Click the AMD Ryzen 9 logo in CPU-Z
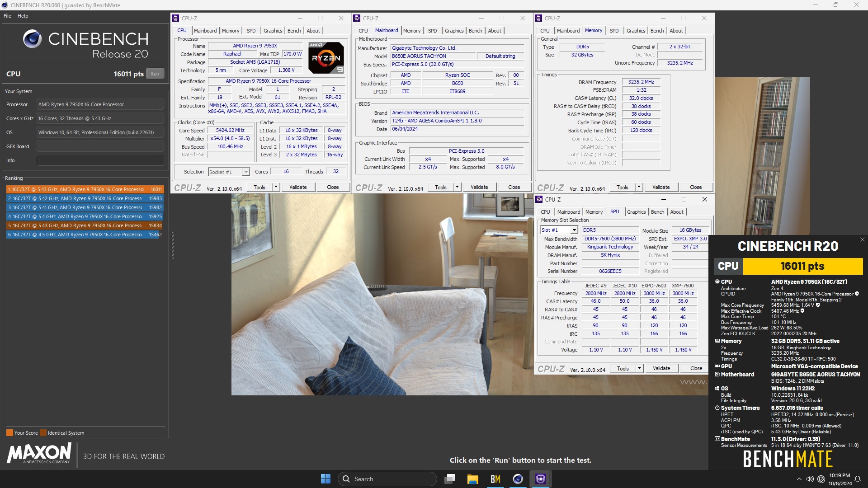This screenshot has height=488, width=868. click(x=326, y=58)
